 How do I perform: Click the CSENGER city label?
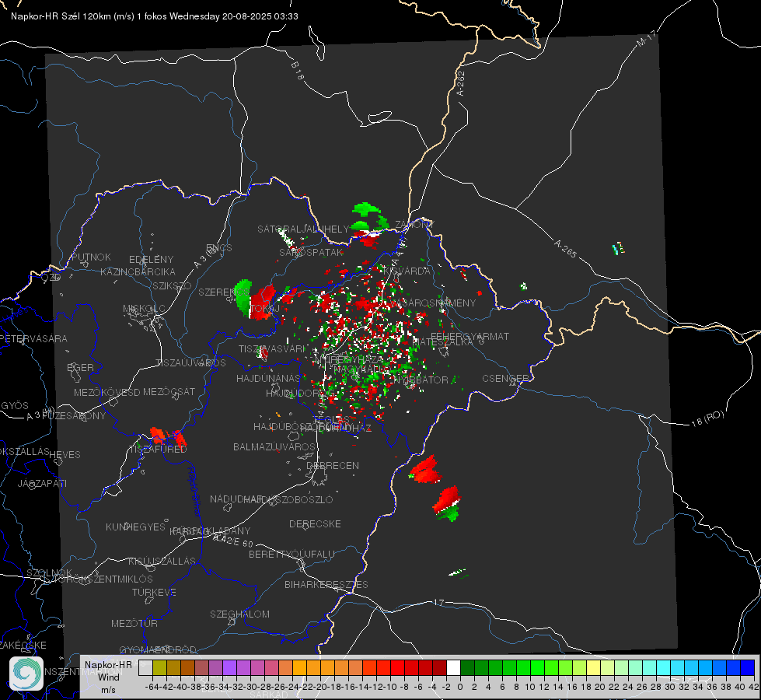[x=505, y=379]
